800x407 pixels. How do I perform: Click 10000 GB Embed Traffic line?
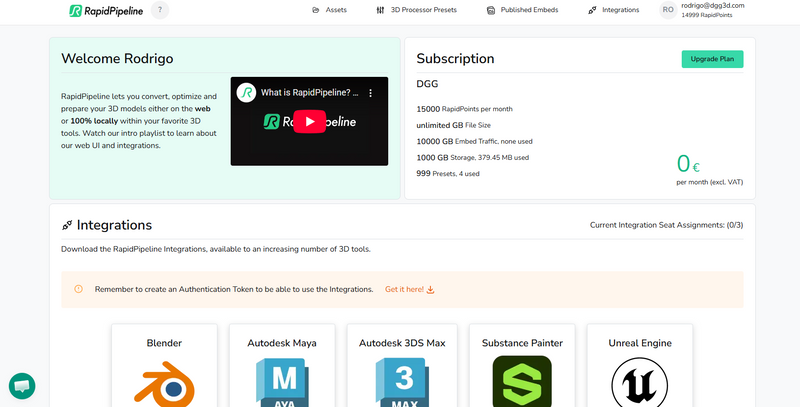474,141
